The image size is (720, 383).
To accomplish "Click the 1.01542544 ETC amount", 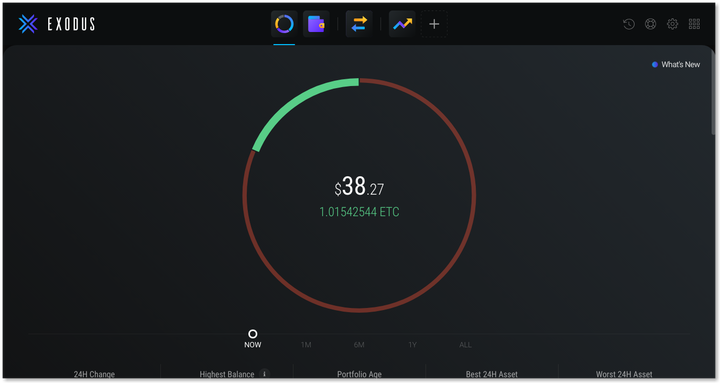I will point(359,212).
